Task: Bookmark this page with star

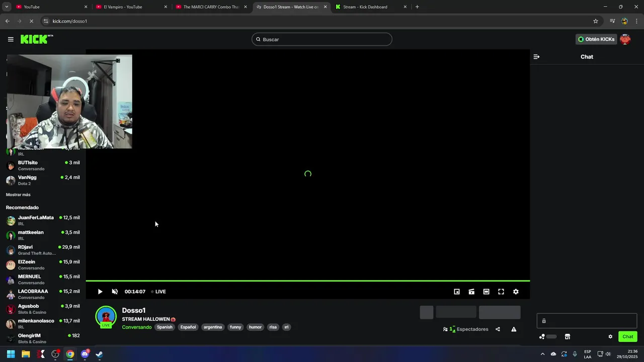Action: [596, 21]
